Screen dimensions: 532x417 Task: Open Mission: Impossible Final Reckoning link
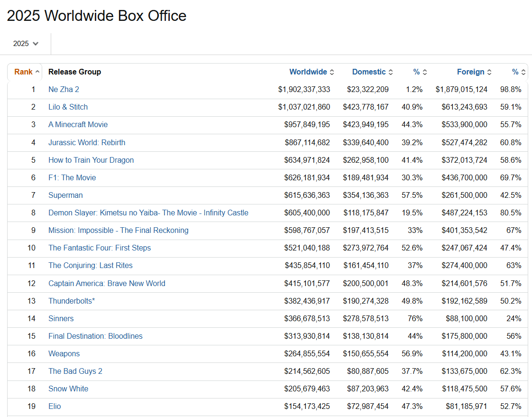pos(118,230)
